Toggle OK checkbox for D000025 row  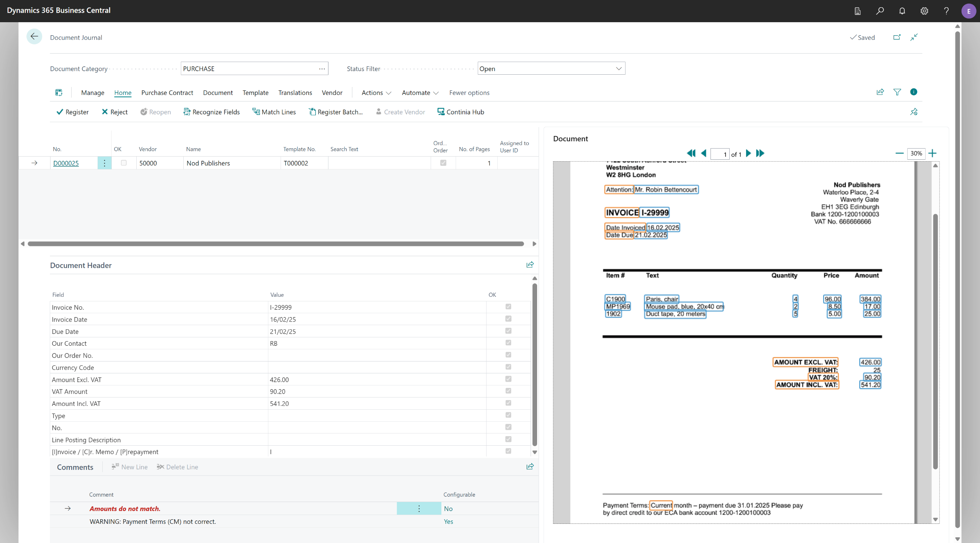coord(124,163)
